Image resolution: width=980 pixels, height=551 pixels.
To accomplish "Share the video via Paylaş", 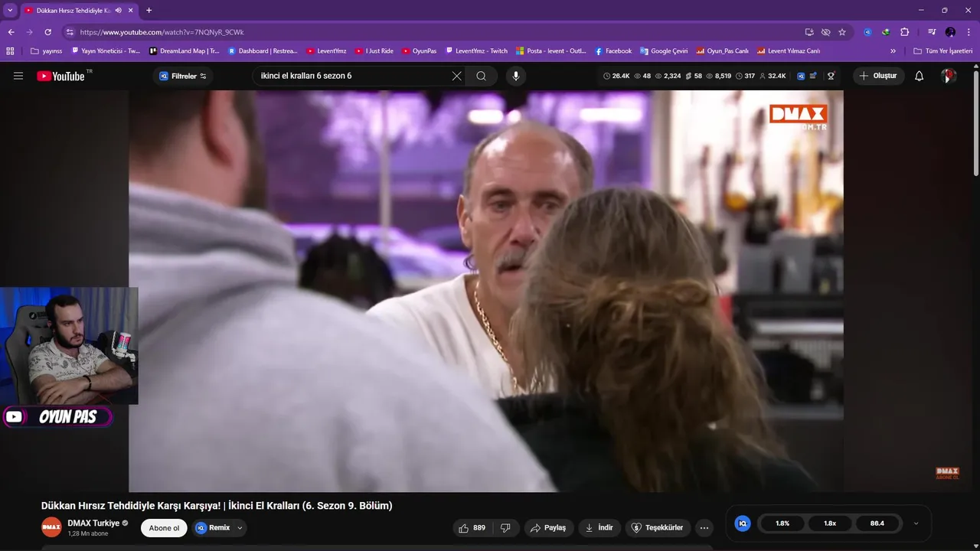I will (x=549, y=527).
